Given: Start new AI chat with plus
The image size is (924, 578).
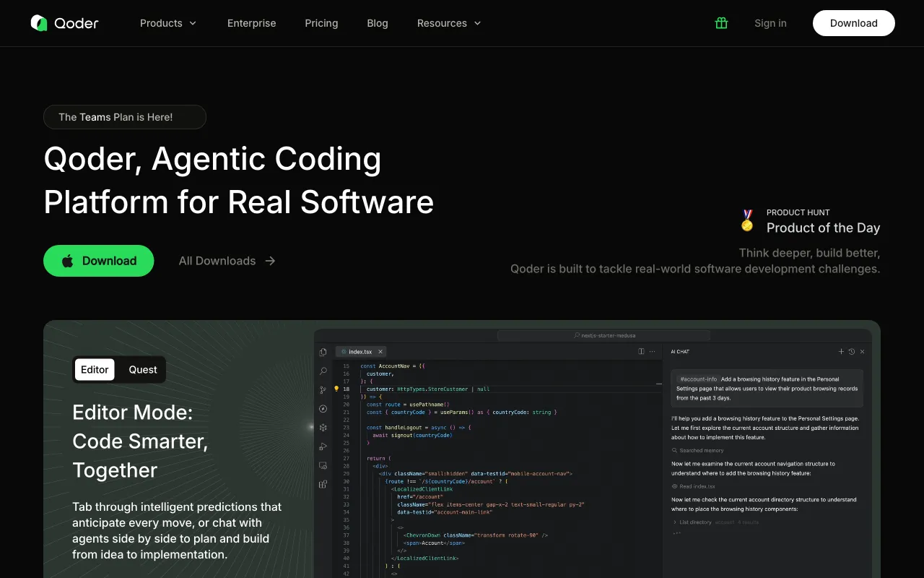Looking at the screenshot, I should [x=841, y=351].
